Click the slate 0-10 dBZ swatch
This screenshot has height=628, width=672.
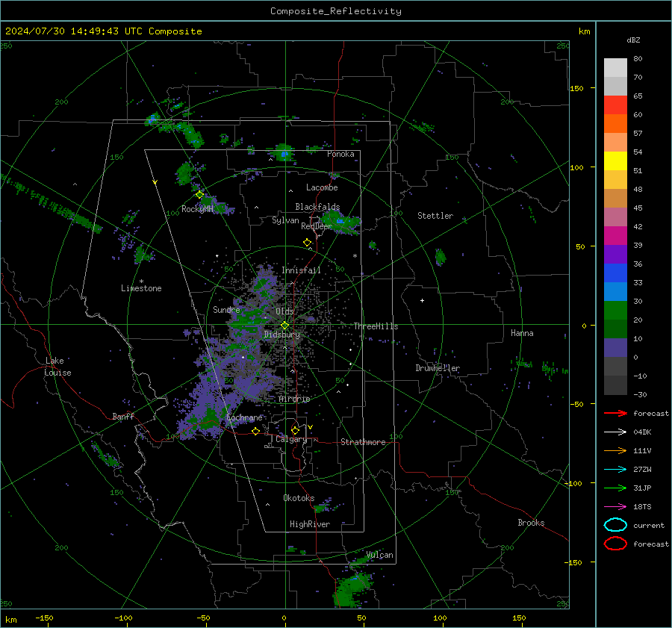pos(615,348)
